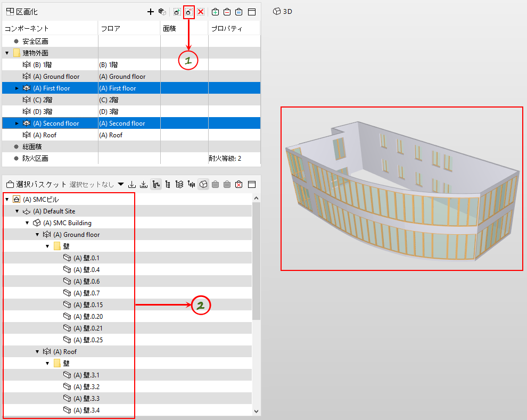Image resolution: width=527 pixels, height=420 pixels.
Task: Click the blue equals basket icon
Action: (x=238, y=12)
